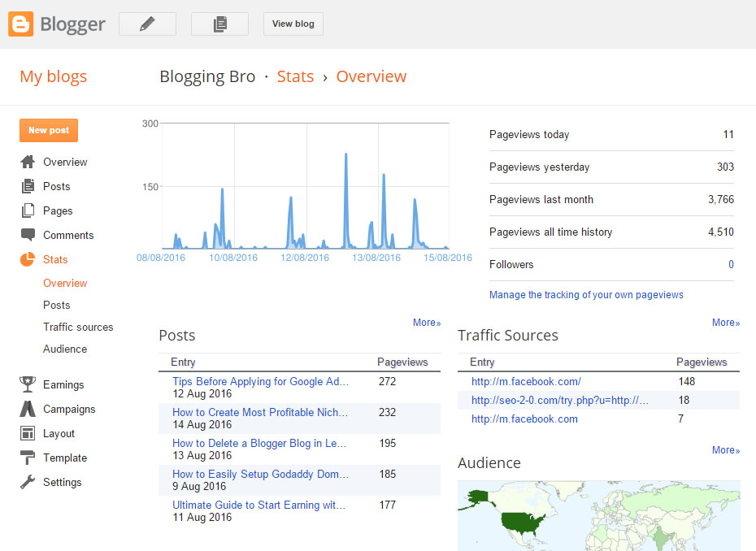Click chart date label 08/08/2016
Viewport: 756px width, 551px height.
click(161, 258)
